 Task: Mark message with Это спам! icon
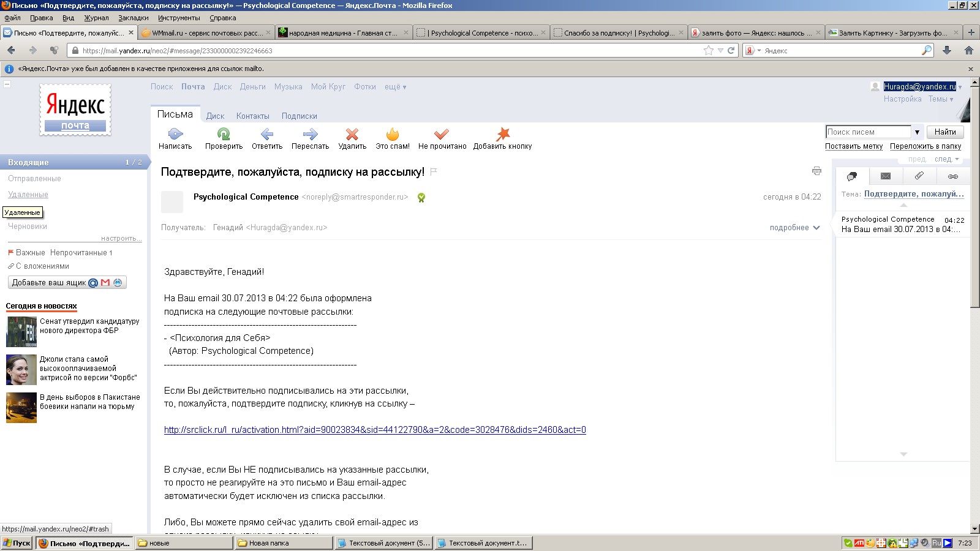click(x=393, y=134)
